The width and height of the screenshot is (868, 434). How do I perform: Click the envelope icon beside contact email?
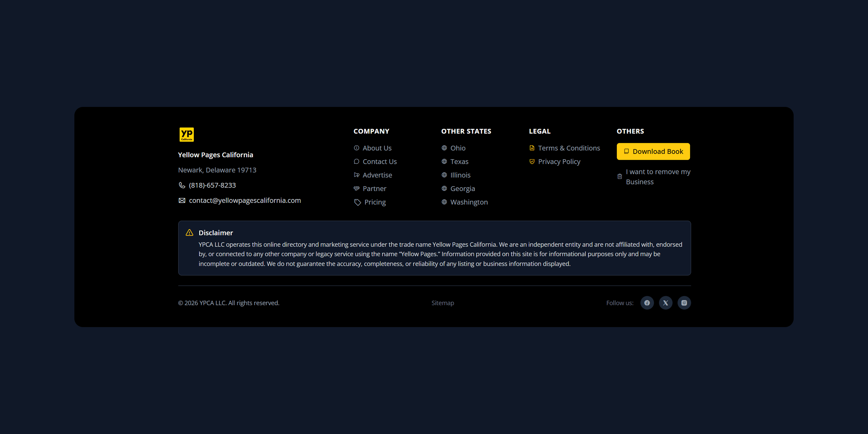pyautogui.click(x=182, y=200)
